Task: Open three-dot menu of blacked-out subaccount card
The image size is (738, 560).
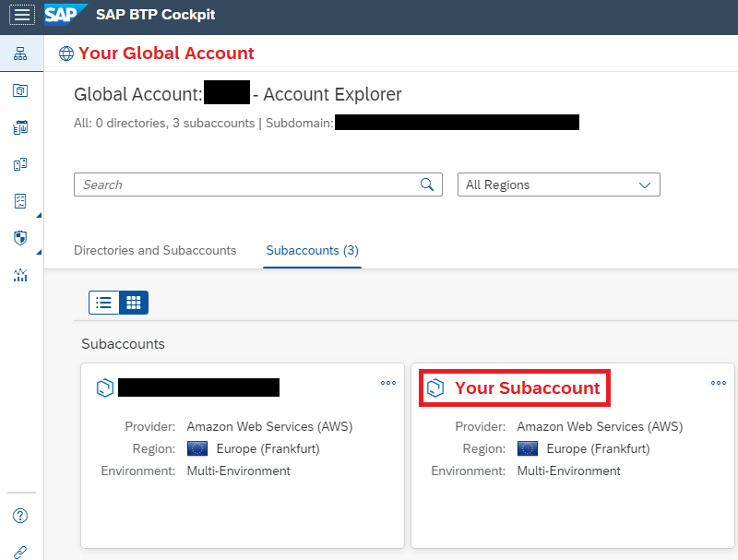Action: [388, 383]
